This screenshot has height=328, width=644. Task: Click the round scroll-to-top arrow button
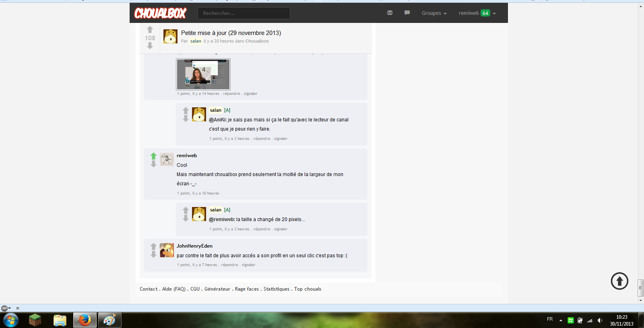point(619,281)
